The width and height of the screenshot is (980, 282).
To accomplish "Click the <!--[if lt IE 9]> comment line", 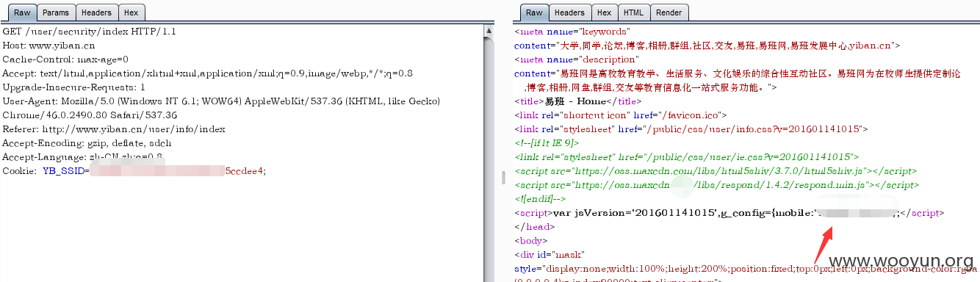I will [547, 143].
